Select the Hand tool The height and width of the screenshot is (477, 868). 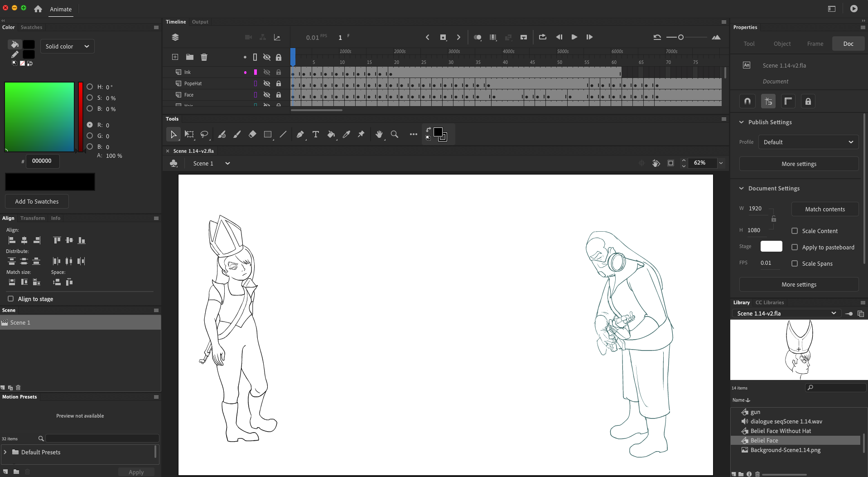click(x=379, y=135)
